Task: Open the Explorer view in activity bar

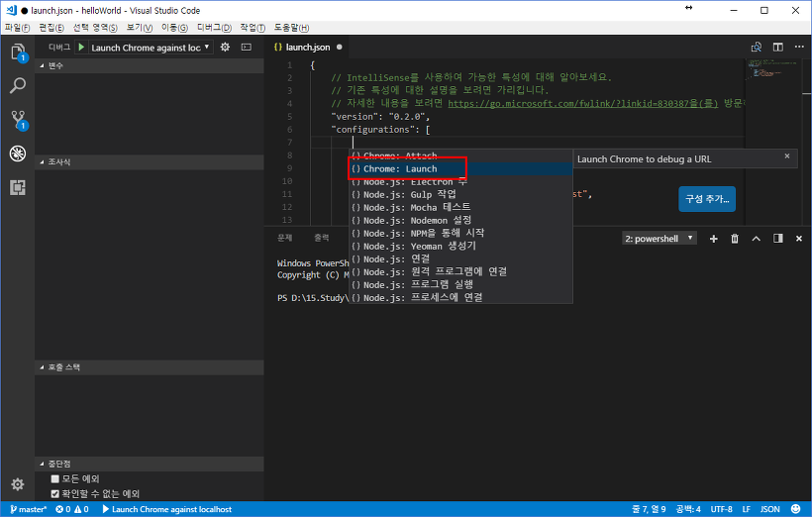Action: [18, 52]
